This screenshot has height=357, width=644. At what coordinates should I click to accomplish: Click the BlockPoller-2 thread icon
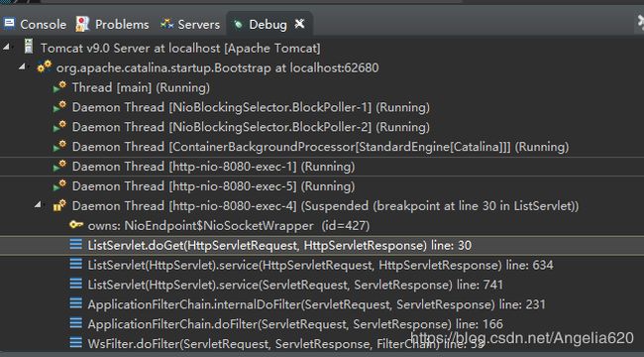pos(59,126)
